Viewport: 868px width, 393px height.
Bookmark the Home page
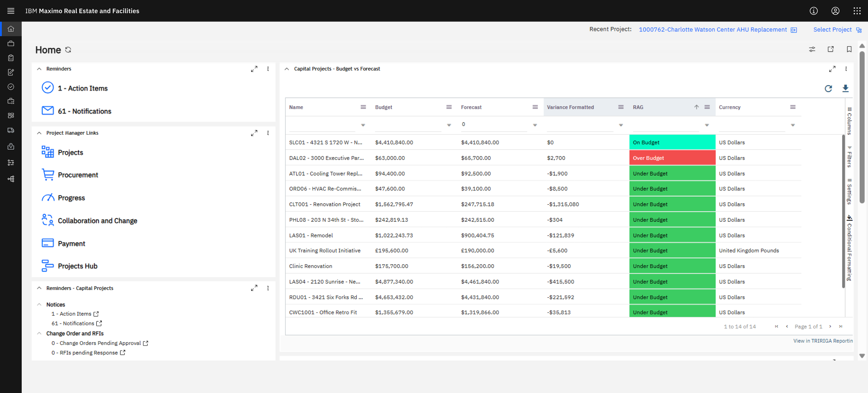click(849, 49)
